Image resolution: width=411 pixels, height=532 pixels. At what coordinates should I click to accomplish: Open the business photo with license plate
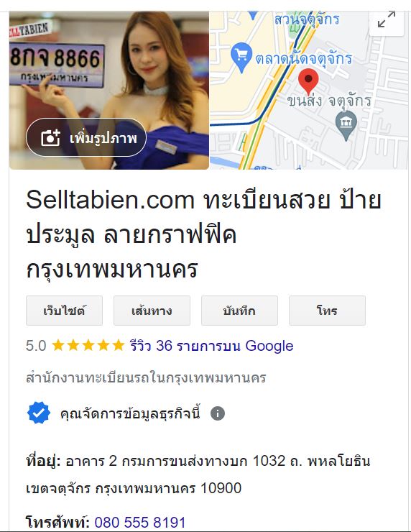pyautogui.click(x=109, y=91)
